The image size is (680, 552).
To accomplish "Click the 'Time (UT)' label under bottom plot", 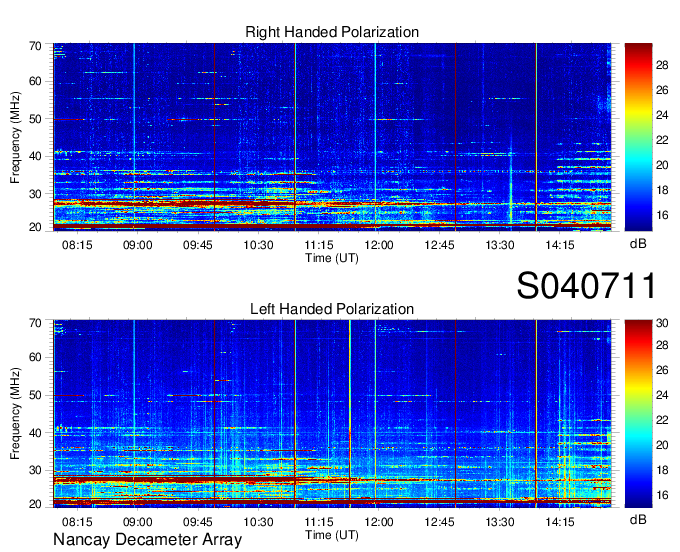I will [332, 535].
